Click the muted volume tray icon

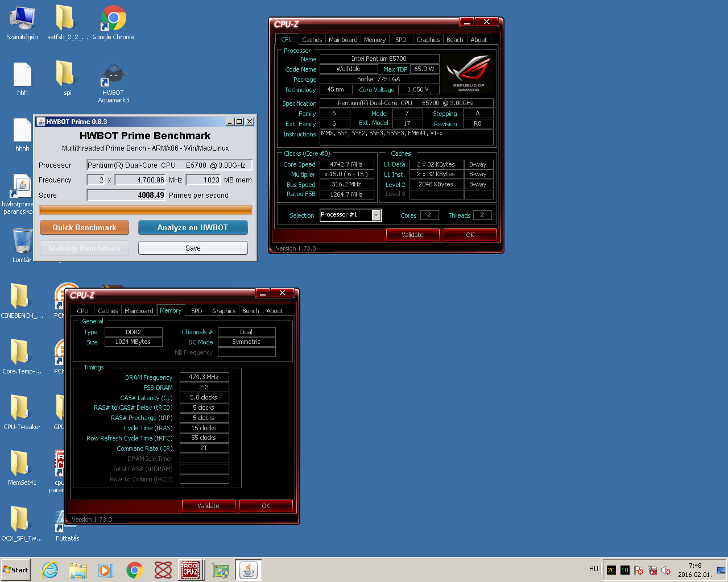[x=666, y=570]
